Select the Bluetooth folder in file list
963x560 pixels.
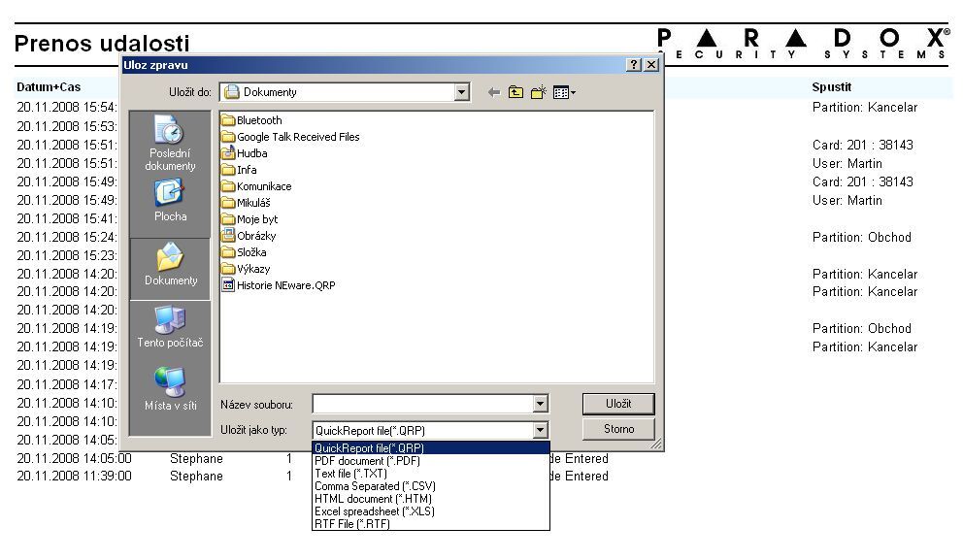[259, 120]
